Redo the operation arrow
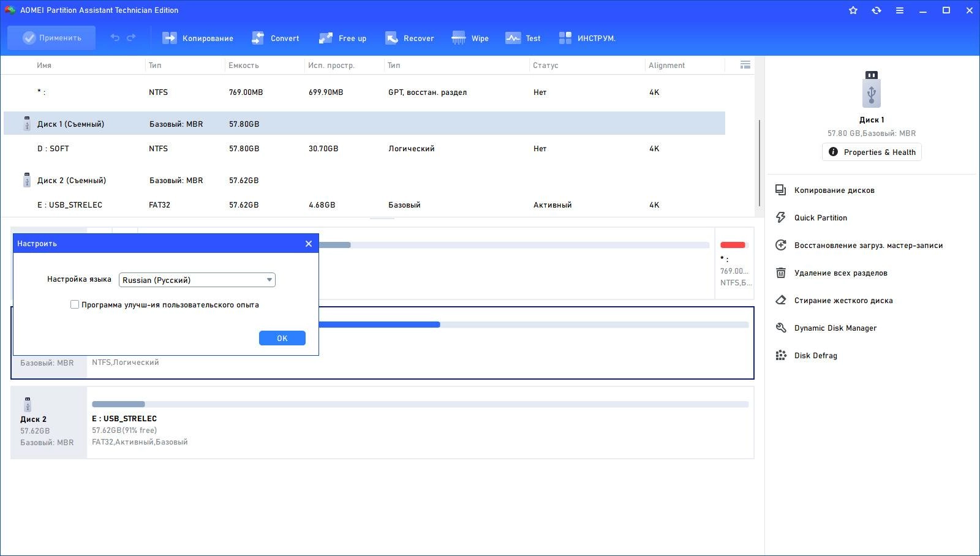The width and height of the screenshot is (980, 556). 131,38
